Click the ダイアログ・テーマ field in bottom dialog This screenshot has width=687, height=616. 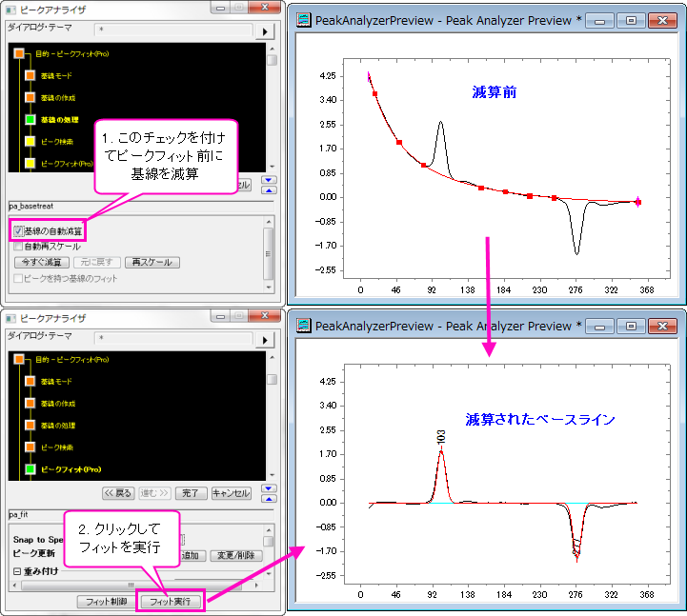click(x=173, y=338)
